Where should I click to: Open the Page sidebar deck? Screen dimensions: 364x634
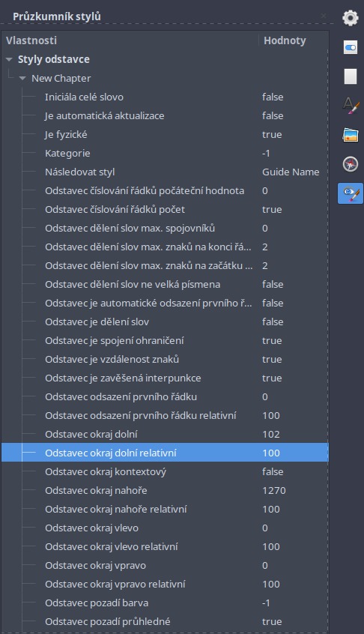click(351, 76)
